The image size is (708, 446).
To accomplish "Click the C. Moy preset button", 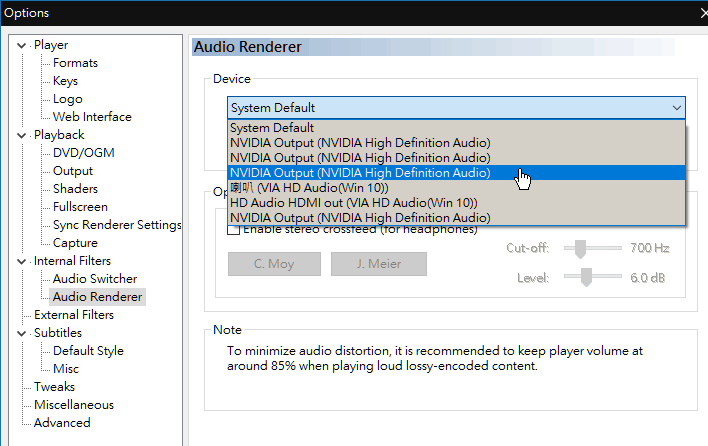I will click(x=274, y=264).
